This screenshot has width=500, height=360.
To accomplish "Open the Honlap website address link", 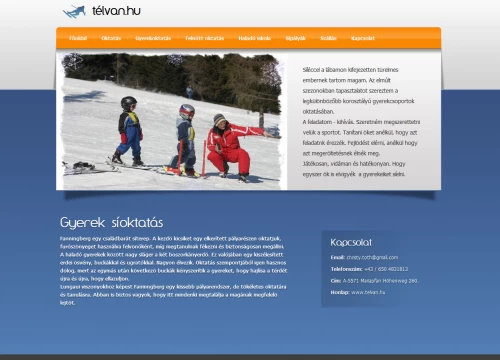I will [x=368, y=292].
